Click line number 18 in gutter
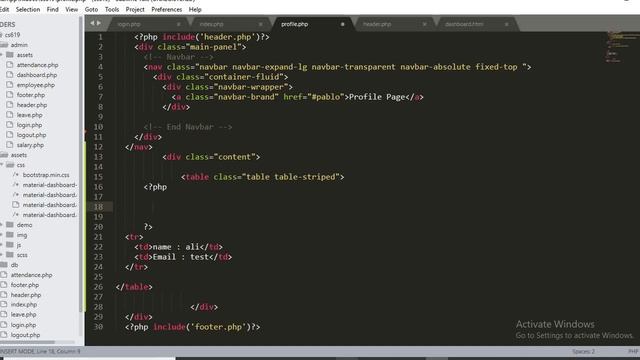The height and width of the screenshot is (360, 640). (x=98, y=207)
